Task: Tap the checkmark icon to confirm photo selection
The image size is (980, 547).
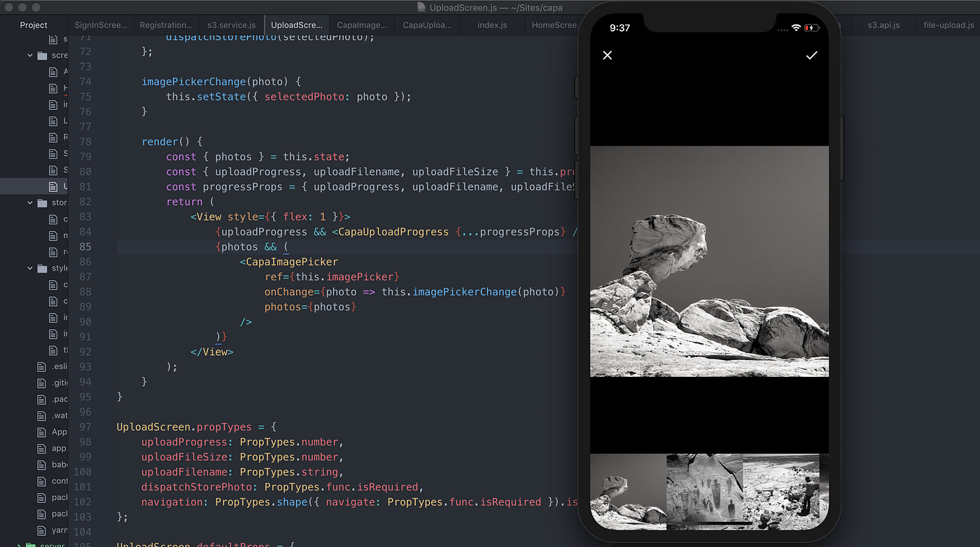Action: point(812,55)
